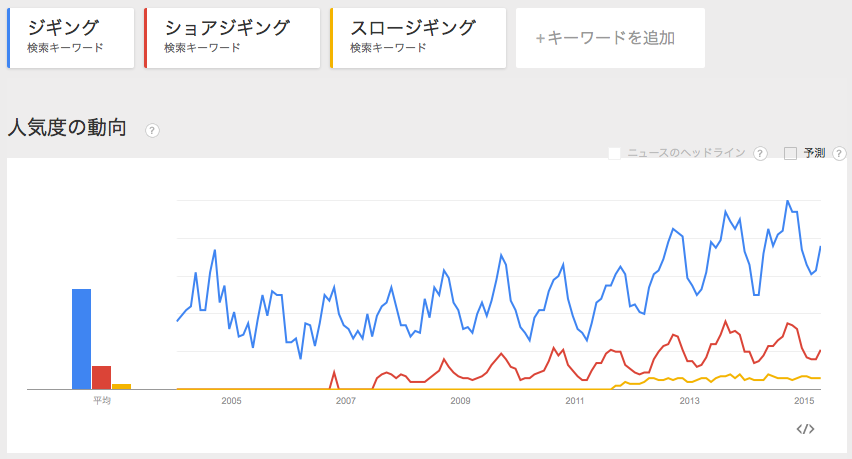Select the スロージギング keyword card

(418, 38)
